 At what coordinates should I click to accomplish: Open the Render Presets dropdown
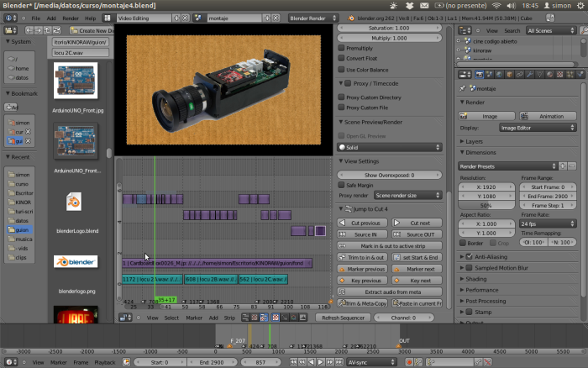(507, 166)
